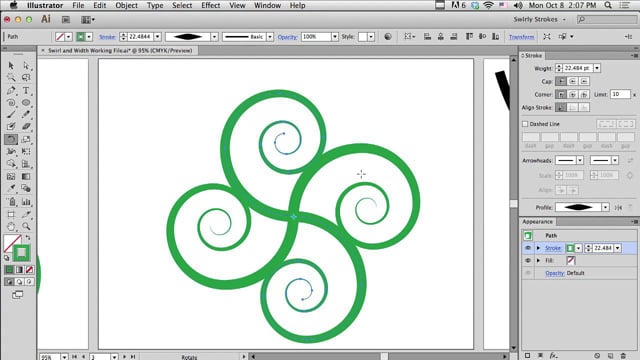Expand the Stroke row in Appearance panel

(538, 248)
